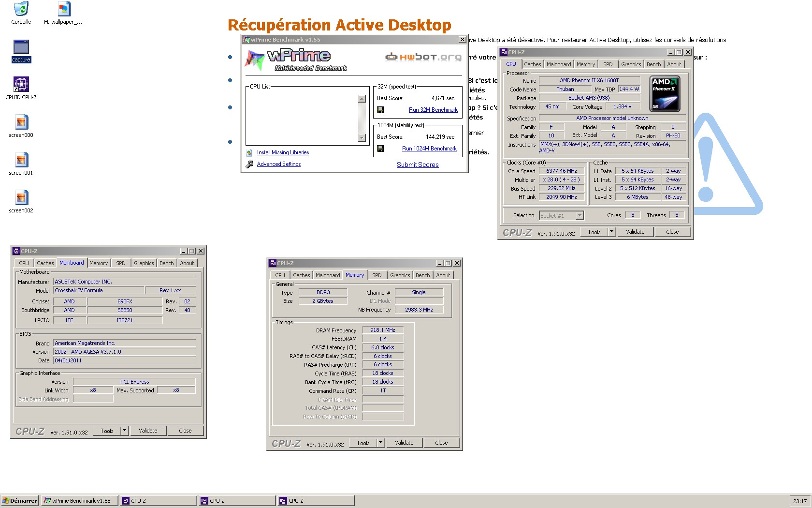812x508 pixels.
Task: Click Tools button in Mainboard CPU-Z window
Action: (x=107, y=431)
